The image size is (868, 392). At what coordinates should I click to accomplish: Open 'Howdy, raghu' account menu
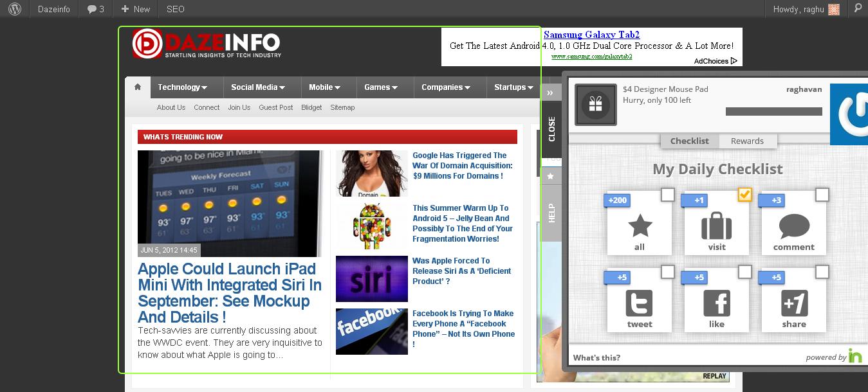coord(806,9)
